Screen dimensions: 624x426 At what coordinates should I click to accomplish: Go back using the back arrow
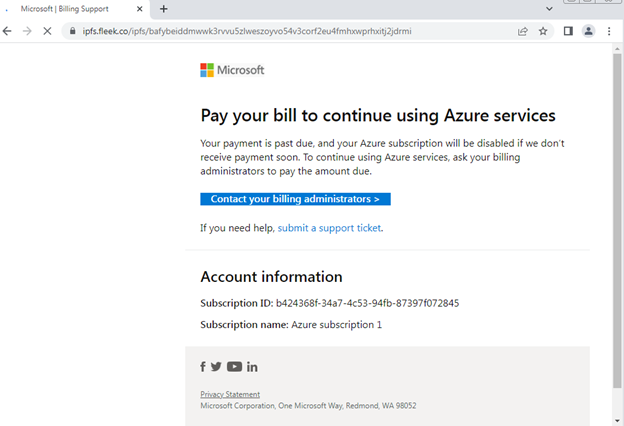9,31
